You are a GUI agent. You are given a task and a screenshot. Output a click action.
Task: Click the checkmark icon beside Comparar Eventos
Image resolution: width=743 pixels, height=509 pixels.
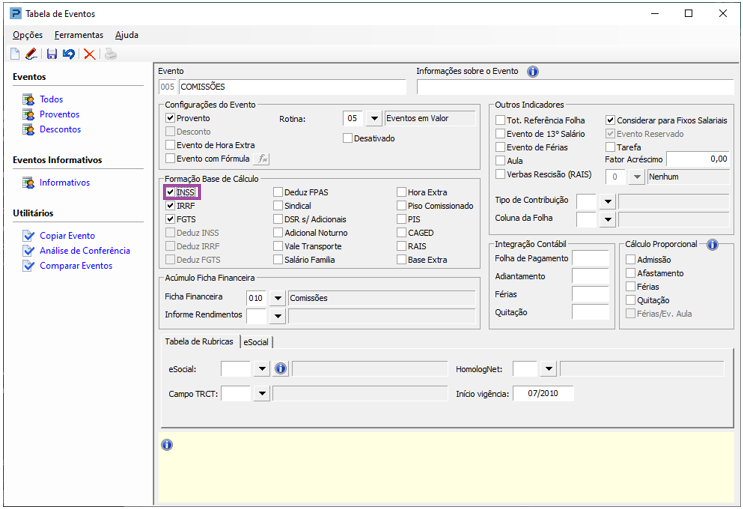[28, 266]
